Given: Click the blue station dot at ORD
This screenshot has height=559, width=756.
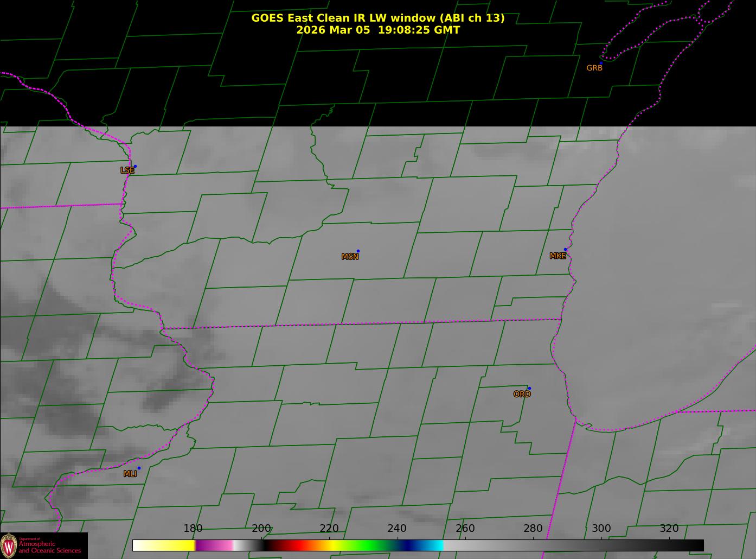Looking at the screenshot, I should pos(529,389).
